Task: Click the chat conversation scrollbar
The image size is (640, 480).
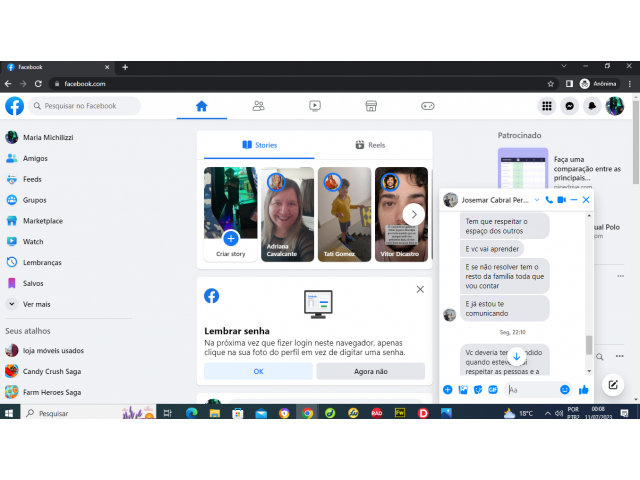Action: click(589, 344)
